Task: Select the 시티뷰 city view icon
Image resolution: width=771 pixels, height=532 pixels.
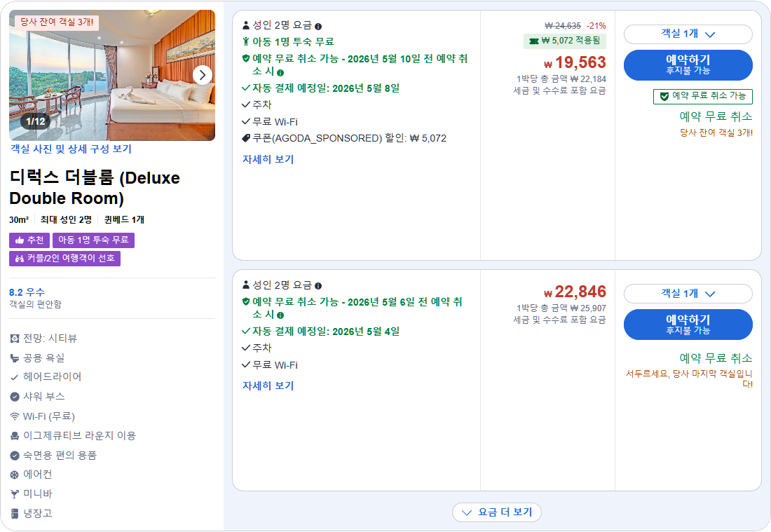Action: coord(15,338)
